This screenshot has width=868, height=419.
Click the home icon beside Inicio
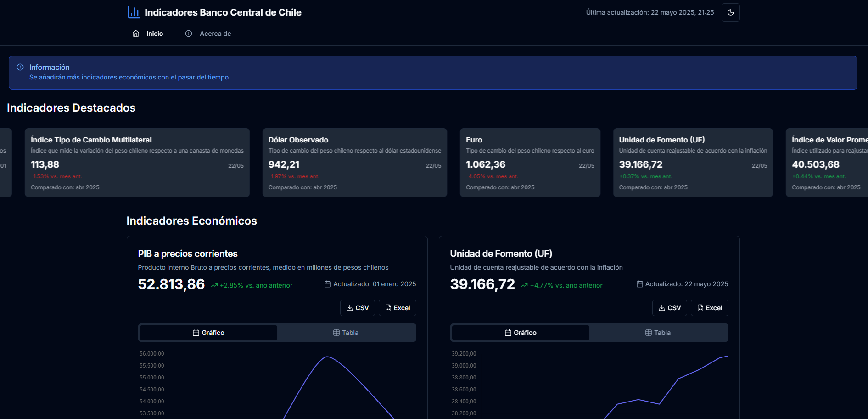(x=136, y=34)
